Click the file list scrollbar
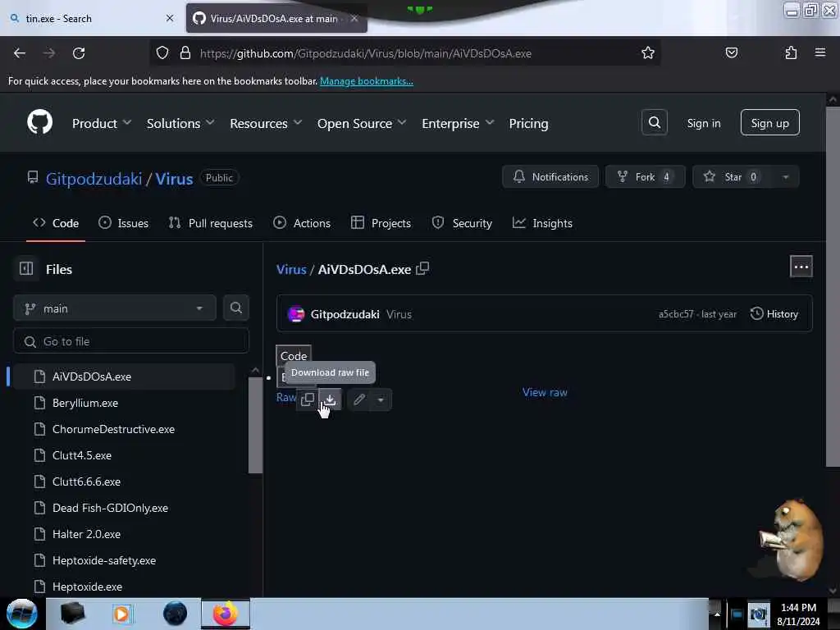Screen dimensions: 840x630 point(256,426)
